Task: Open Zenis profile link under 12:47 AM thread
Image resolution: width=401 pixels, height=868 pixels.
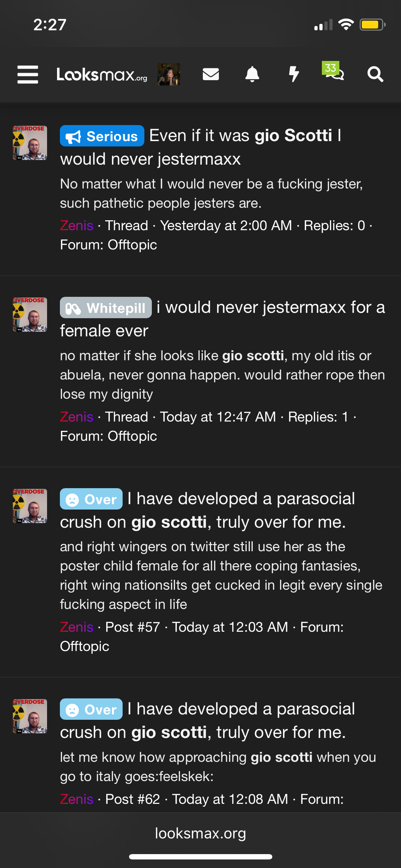Action: tap(77, 417)
